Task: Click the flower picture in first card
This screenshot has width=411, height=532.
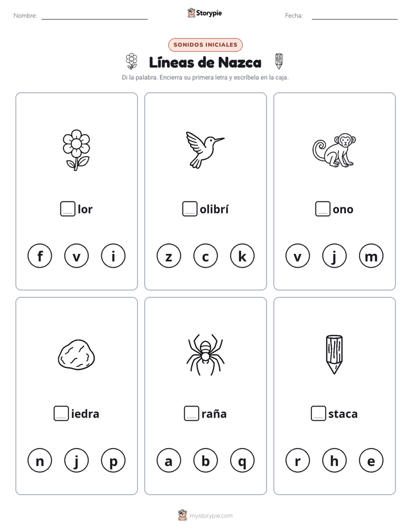Action: click(x=77, y=150)
